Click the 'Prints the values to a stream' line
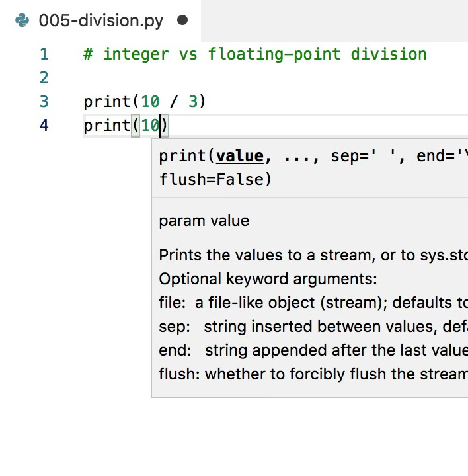Screen dimensions: 468x476 click(313, 255)
